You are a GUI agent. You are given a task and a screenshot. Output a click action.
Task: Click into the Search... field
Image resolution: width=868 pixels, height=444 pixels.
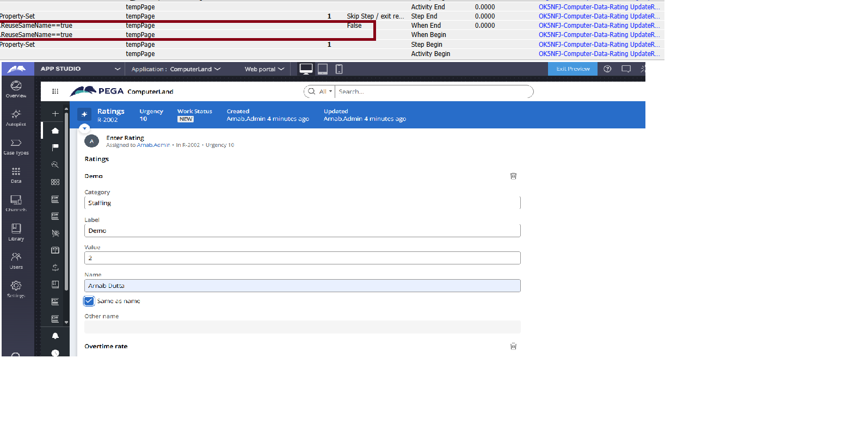433,91
